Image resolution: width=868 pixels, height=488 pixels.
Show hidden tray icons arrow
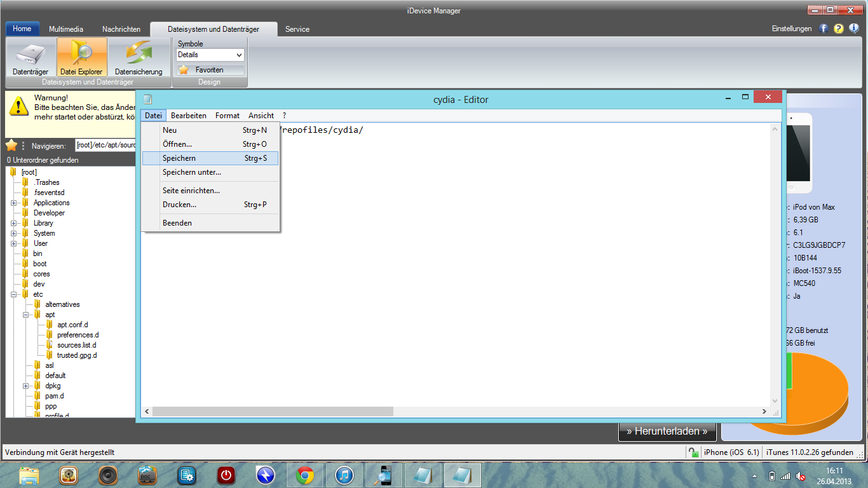pyautogui.click(x=754, y=476)
